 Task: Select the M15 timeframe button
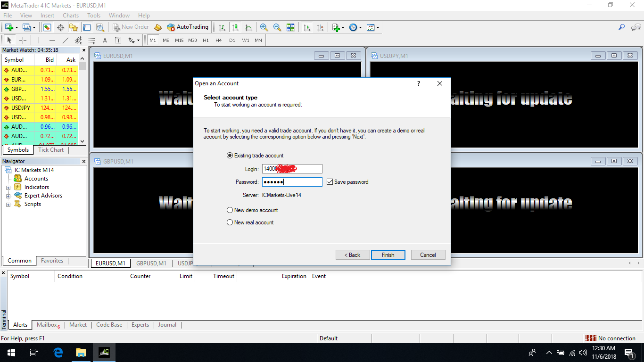[x=179, y=40]
